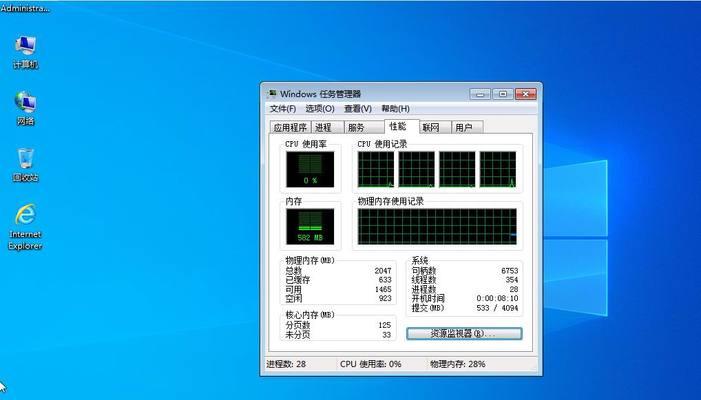Click status bar text CPU 使用率: 0%
Image resolution: width=701 pixels, height=400 pixels.
click(371, 364)
